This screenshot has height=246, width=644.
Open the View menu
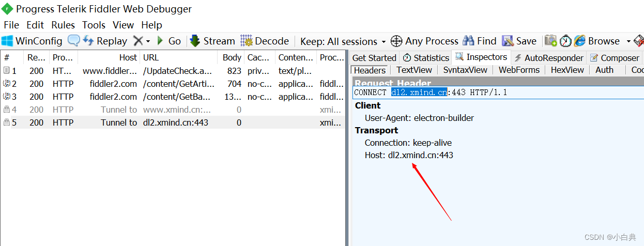tap(123, 25)
